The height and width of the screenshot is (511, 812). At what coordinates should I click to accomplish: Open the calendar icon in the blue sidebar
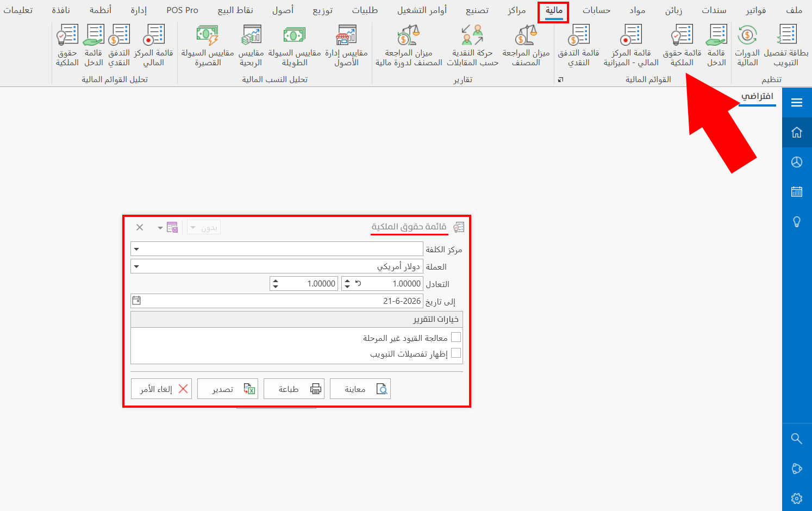[797, 191]
